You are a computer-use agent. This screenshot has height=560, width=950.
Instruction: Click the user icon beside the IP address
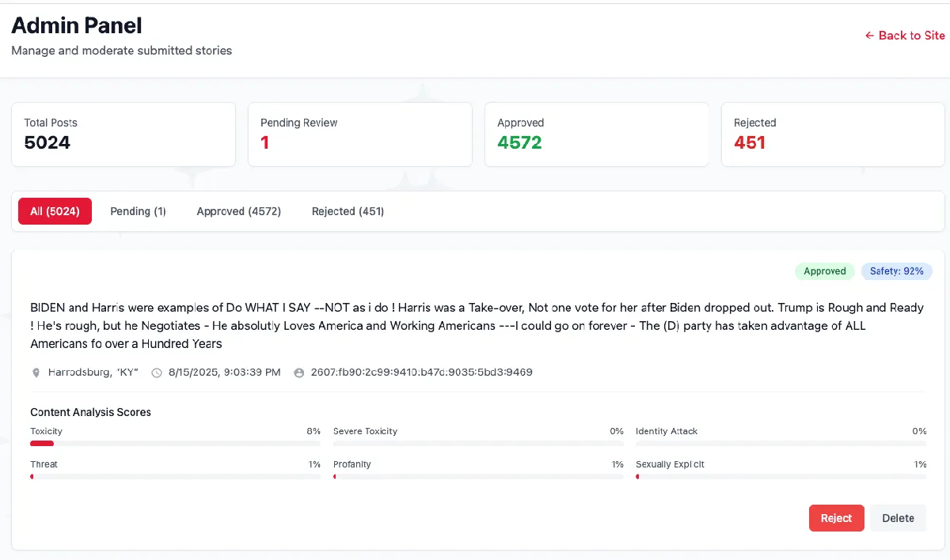298,373
